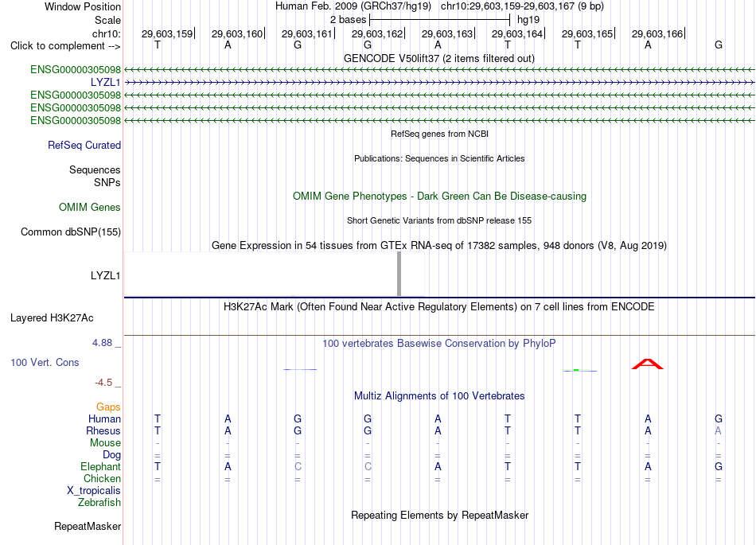Click the Scale track label
The width and height of the screenshot is (756, 545).
coord(107,20)
